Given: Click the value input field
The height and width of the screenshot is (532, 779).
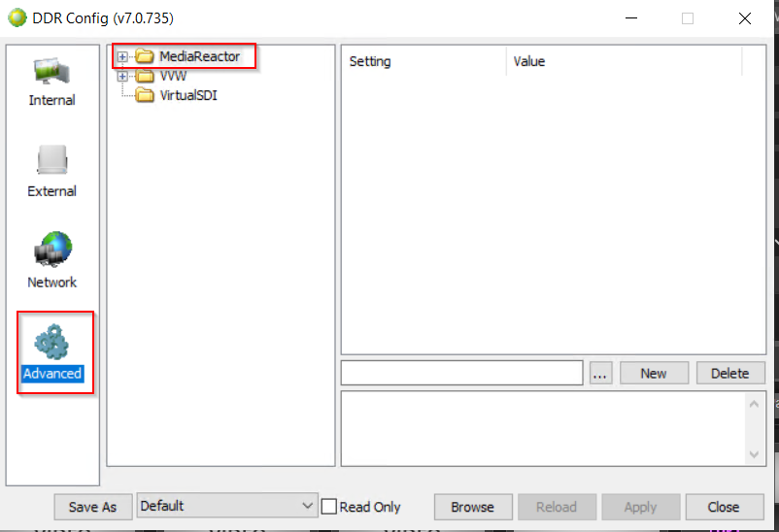Looking at the screenshot, I should (x=461, y=373).
